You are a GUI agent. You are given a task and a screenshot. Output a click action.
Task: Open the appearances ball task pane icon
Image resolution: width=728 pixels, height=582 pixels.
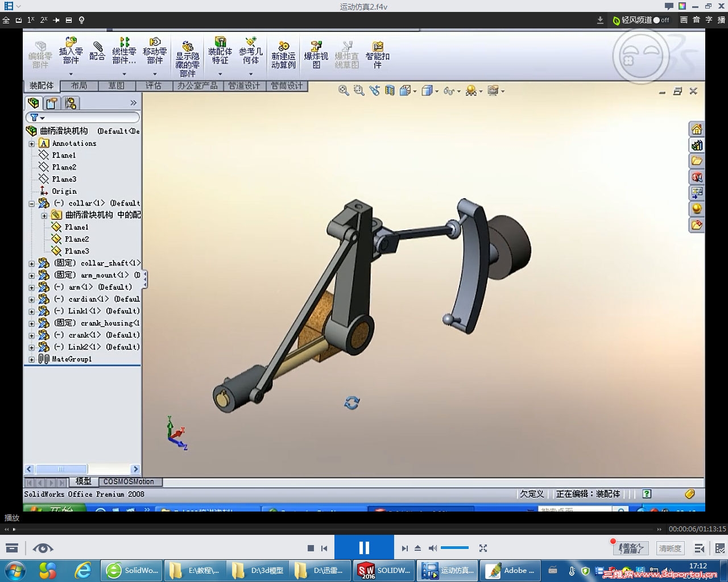(x=697, y=209)
